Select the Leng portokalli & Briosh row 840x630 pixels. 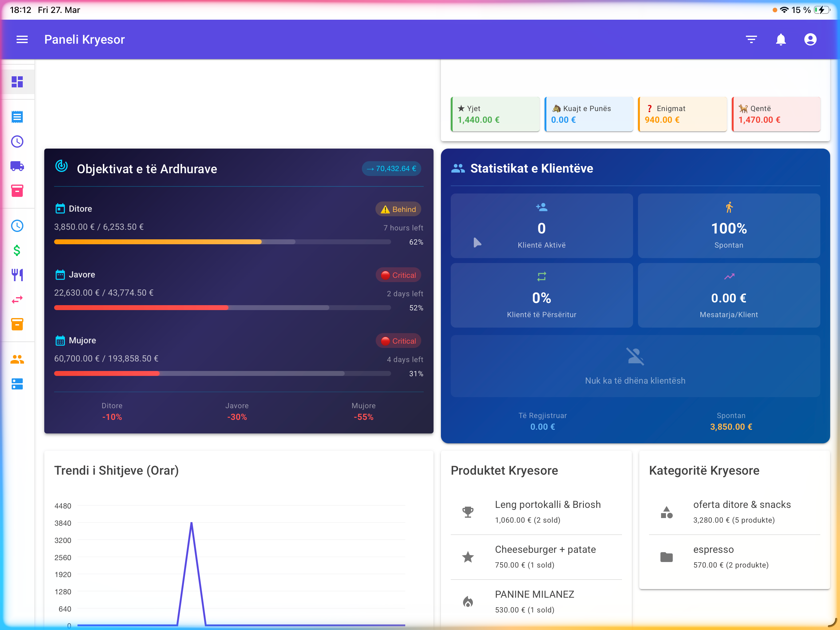[x=536, y=512]
